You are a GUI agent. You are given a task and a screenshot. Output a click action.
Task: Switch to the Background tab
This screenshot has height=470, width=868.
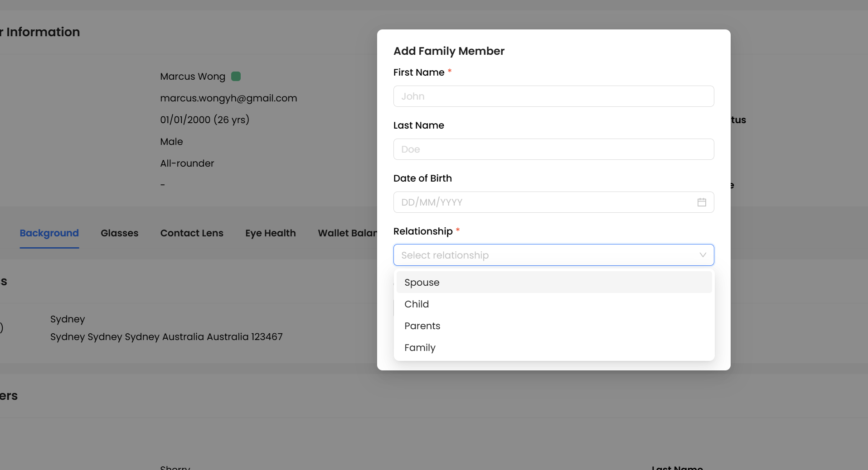click(49, 233)
